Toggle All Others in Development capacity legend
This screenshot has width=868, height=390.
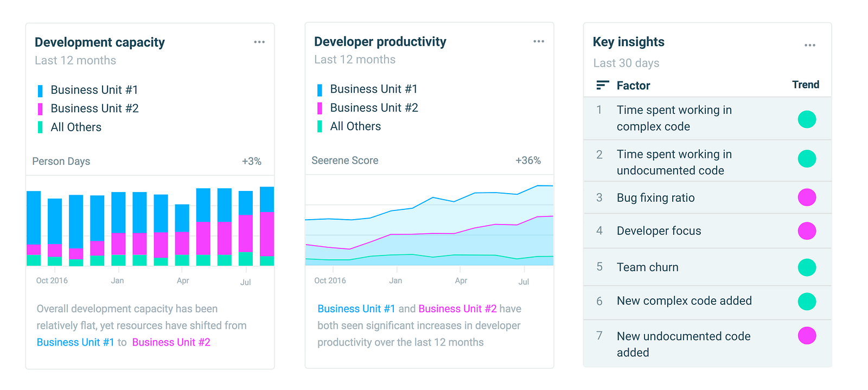pos(76,127)
